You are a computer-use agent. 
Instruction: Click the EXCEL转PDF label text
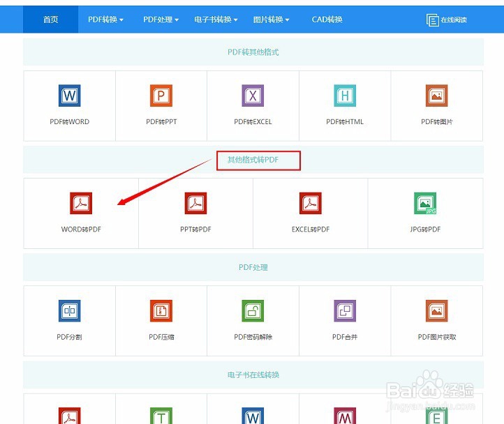pos(311,229)
